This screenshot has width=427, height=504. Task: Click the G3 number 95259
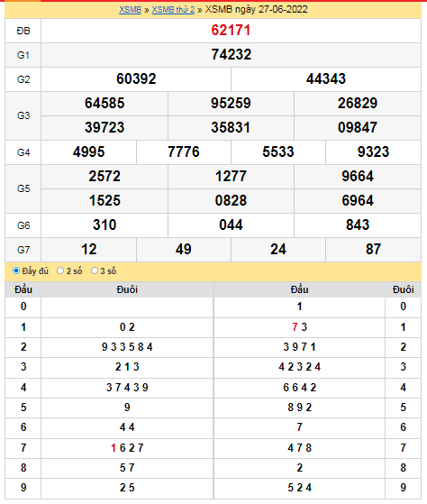(x=231, y=104)
